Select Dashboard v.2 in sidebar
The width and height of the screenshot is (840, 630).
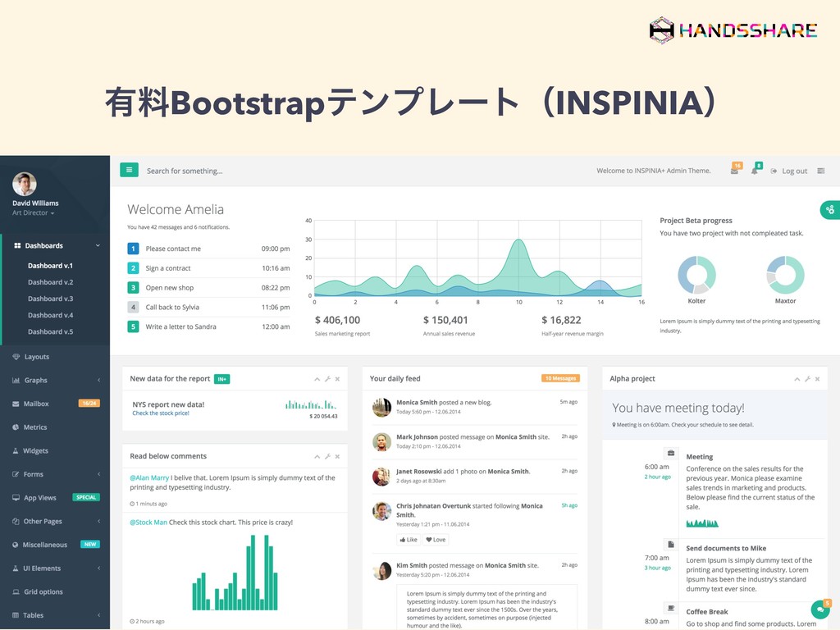[x=50, y=282]
